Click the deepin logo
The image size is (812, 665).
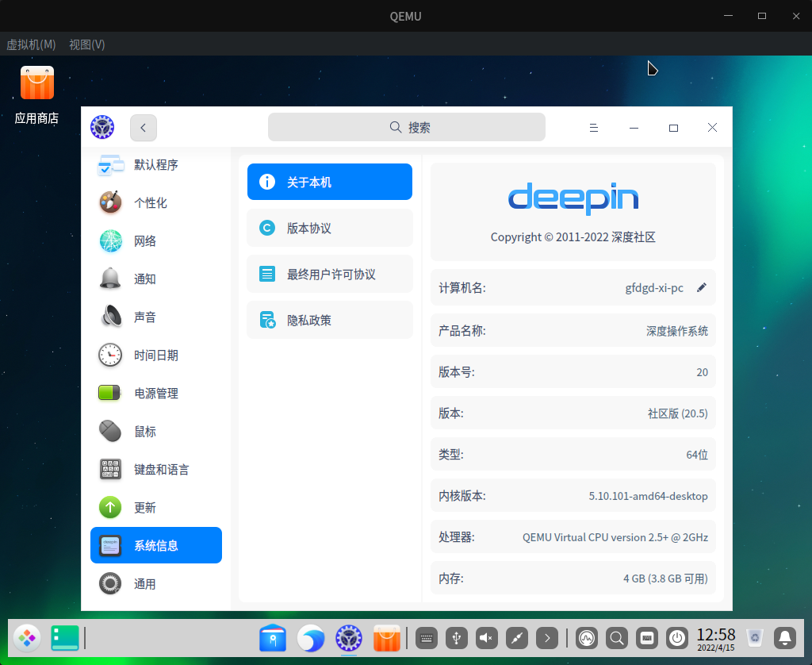(x=573, y=198)
